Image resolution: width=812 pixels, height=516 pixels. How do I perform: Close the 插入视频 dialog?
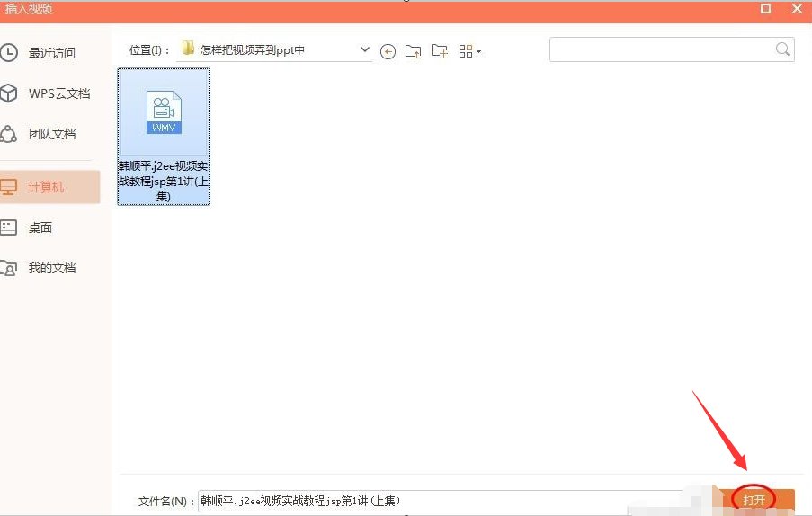(797, 8)
